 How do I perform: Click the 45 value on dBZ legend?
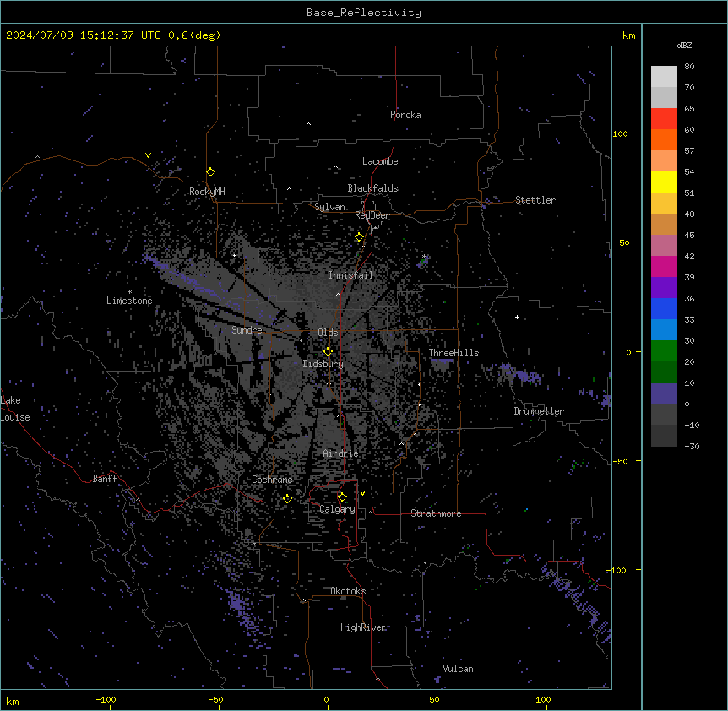(689, 235)
